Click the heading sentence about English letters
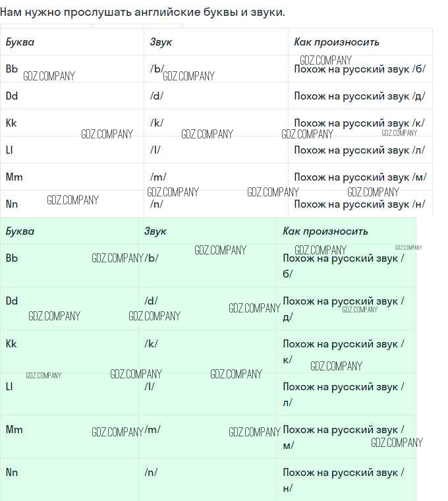The height and width of the screenshot is (501, 448). click(x=143, y=13)
